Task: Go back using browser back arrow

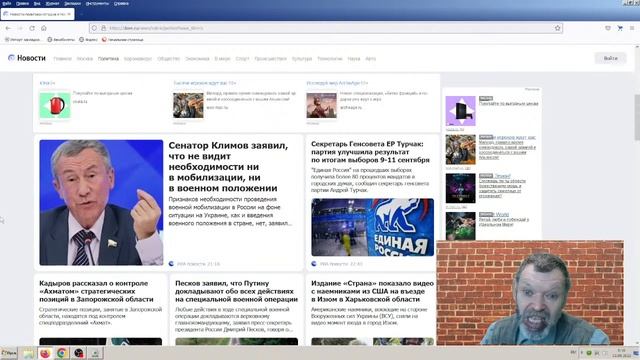Action: point(8,28)
